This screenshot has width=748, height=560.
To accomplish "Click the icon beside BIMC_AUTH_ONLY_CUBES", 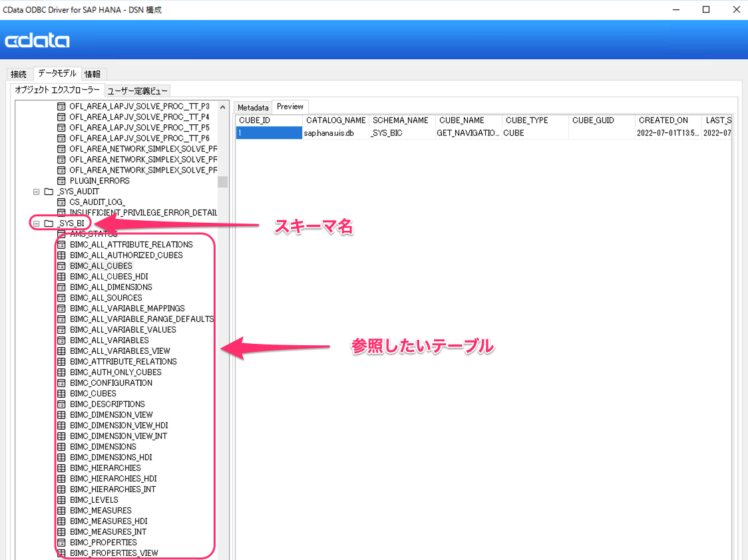I will coord(61,372).
